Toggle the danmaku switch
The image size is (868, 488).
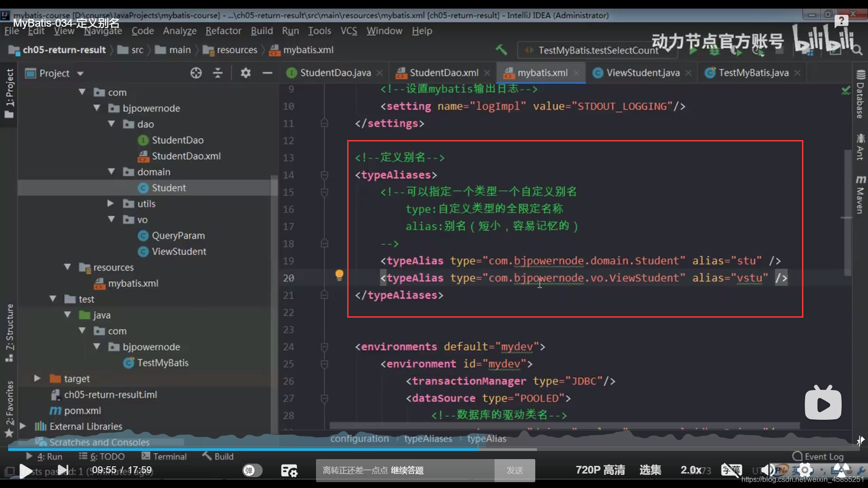pos(252,470)
